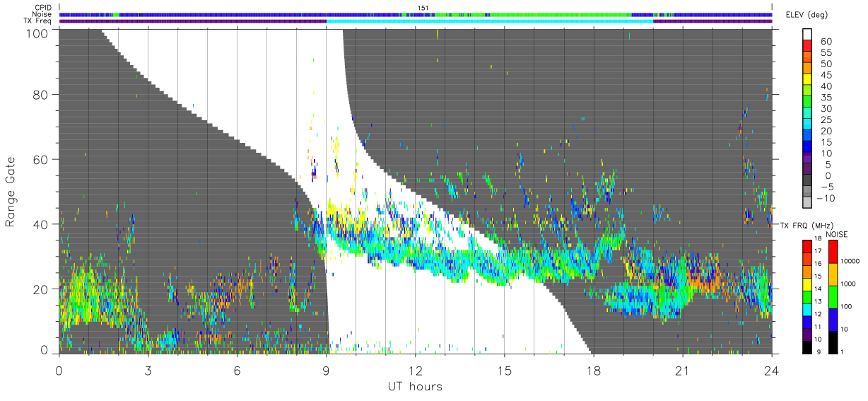Select the 'TX Freq' row label at top

[x=37, y=21]
